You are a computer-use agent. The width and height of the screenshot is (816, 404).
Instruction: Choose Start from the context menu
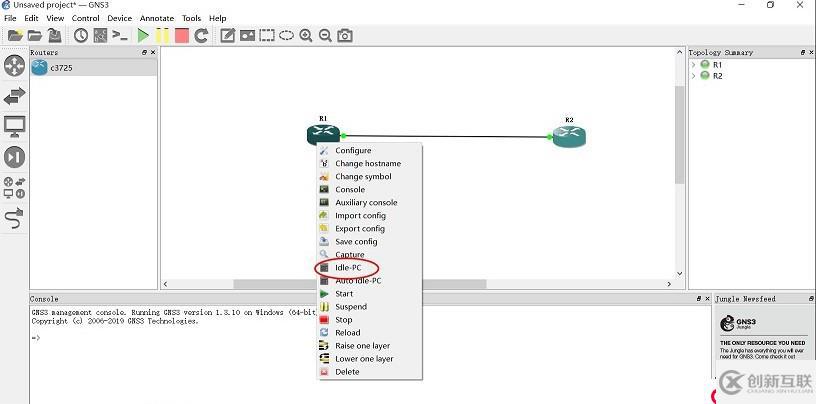click(x=369, y=294)
